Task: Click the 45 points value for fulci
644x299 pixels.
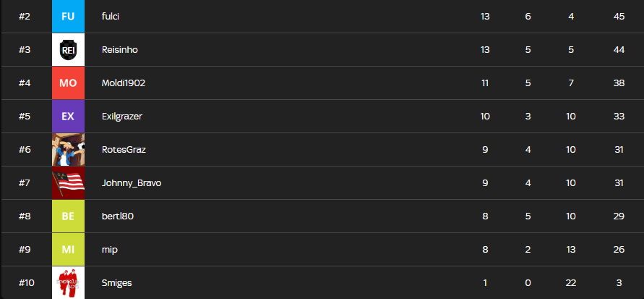Action: (x=619, y=16)
